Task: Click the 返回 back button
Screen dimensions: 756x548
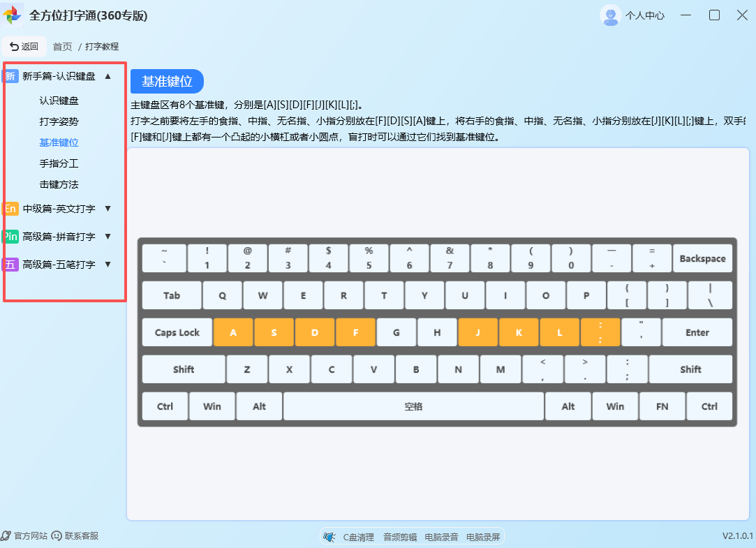Action: click(x=24, y=46)
